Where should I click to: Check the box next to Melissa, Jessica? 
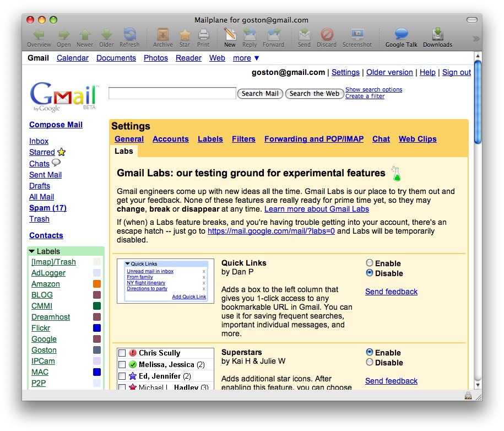coord(122,365)
